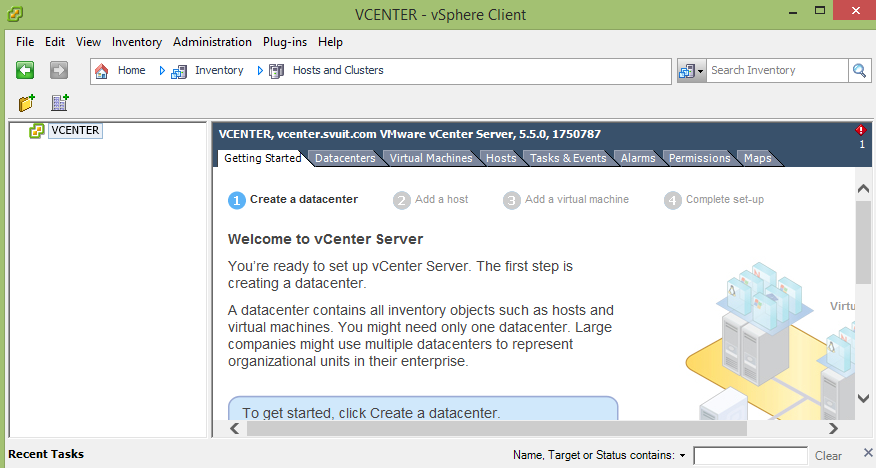Click the forward navigation arrow
This screenshot has height=468, width=876.
(x=59, y=70)
